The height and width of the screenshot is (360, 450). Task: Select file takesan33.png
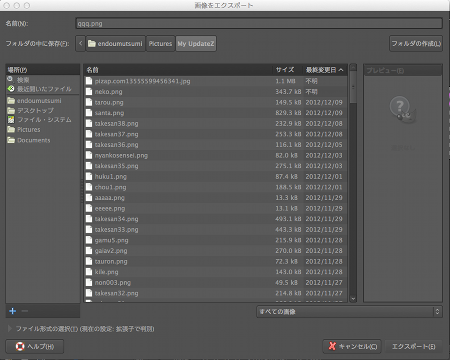coord(216,229)
